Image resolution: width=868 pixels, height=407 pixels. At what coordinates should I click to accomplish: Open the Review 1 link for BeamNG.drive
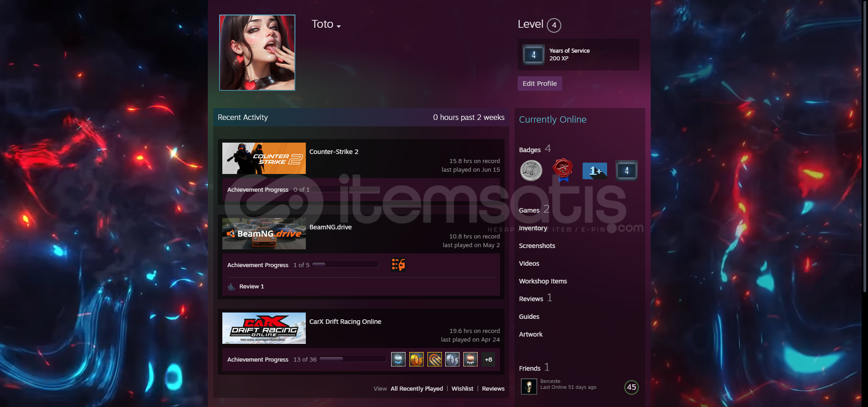251,287
